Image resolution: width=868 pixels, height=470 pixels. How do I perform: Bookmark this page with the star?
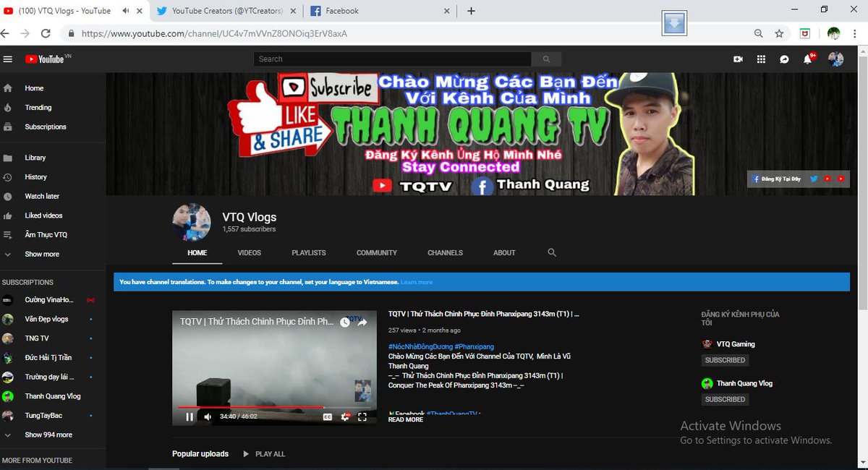779,33
